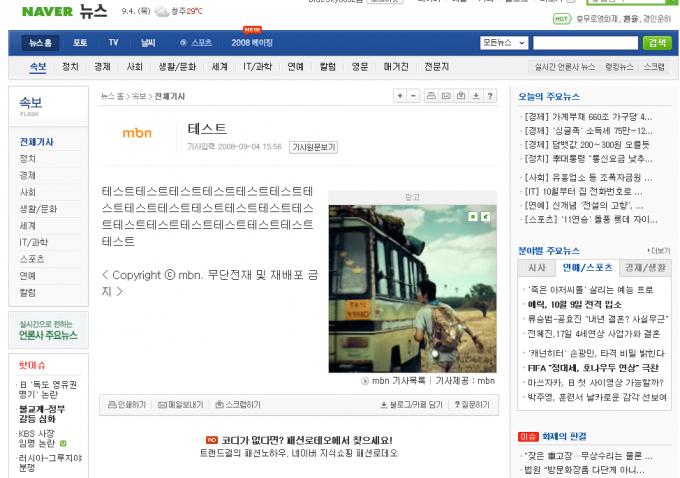Click 메일보내기 in the bottom article bar
The image size is (680, 478).
(x=181, y=405)
